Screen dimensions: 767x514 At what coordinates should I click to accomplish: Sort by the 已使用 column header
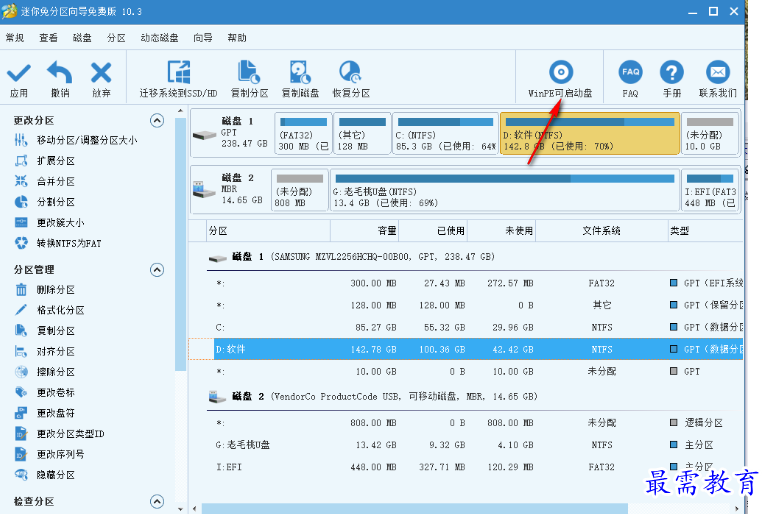pyautogui.click(x=433, y=231)
